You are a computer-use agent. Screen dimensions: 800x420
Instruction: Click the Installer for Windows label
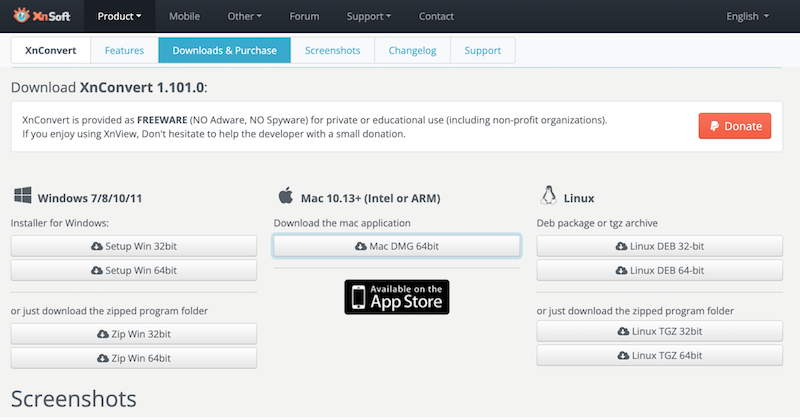(x=60, y=223)
